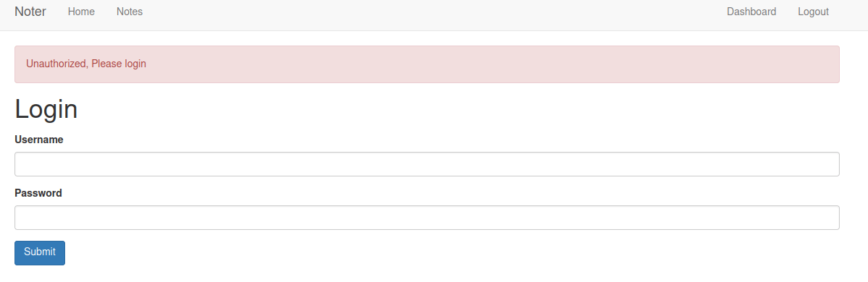Return to Home via top menu
The width and height of the screenshot is (868, 282).
pos(81,12)
